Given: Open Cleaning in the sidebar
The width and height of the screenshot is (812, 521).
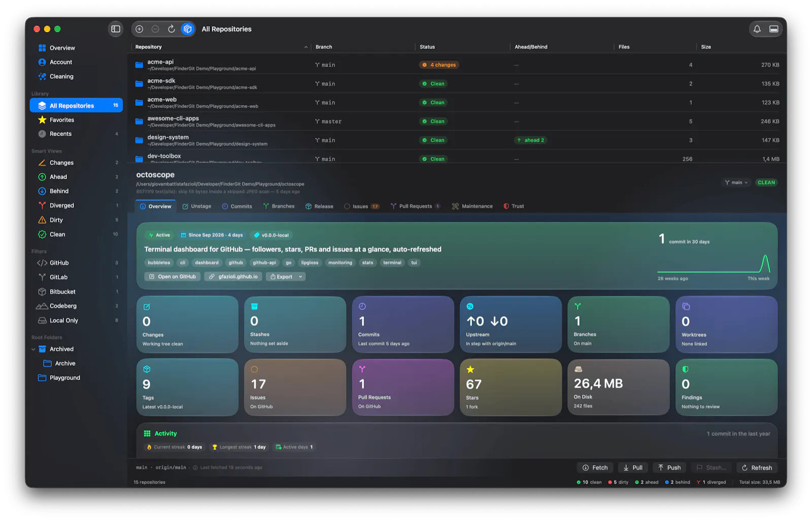Looking at the screenshot, I should pyautogui.click(x=76, y=76).
